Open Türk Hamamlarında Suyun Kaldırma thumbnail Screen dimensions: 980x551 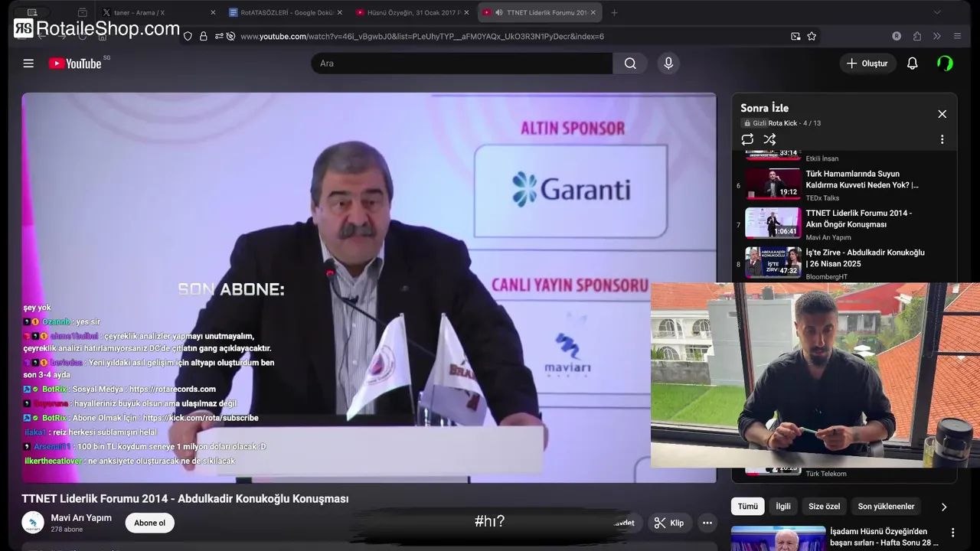773,184
